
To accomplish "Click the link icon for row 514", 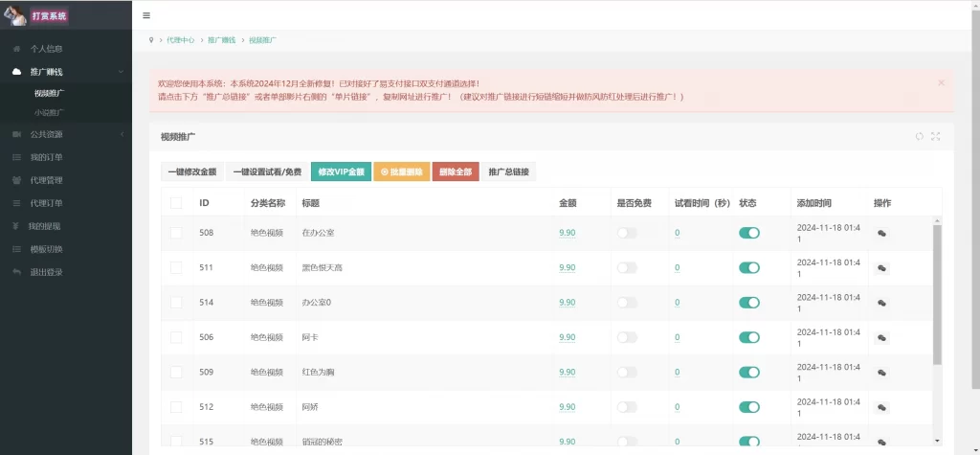I will click(x=881, y=303).
